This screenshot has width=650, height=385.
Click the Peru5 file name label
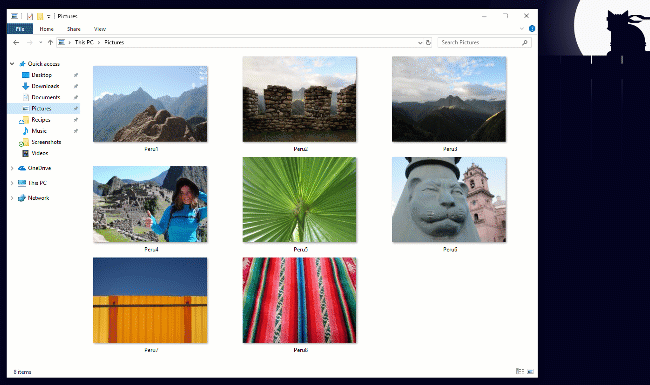coord(301,249)
